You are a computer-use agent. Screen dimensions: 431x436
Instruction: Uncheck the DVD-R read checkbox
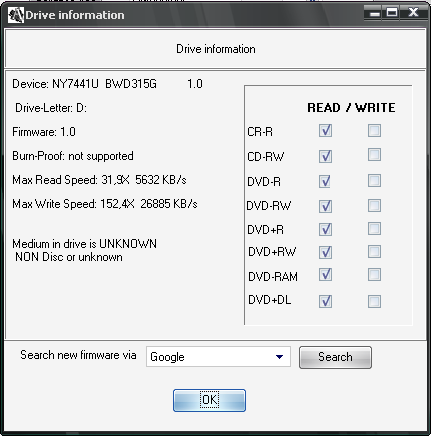325,181
